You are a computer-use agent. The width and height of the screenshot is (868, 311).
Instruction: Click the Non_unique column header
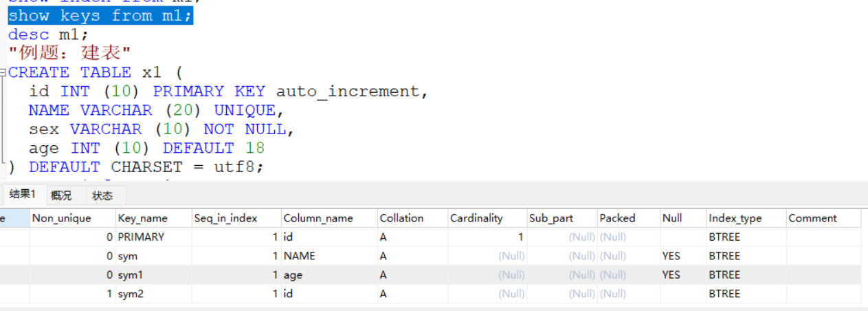[61, 218]
